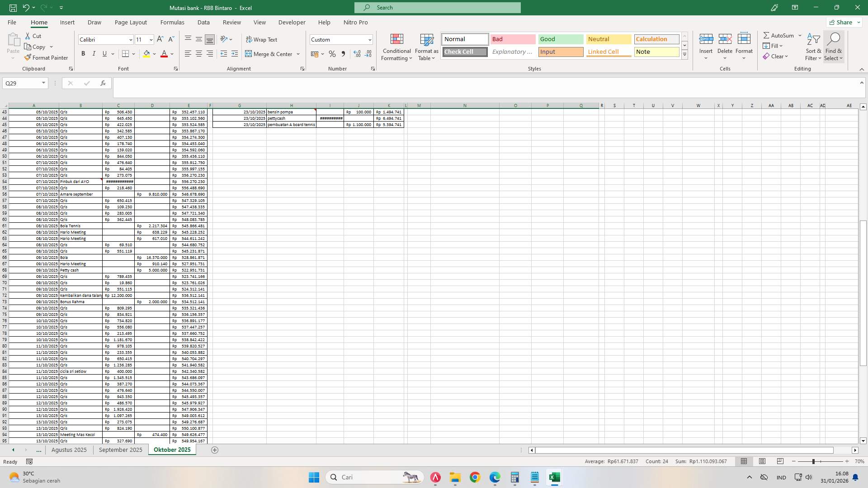Image resolution: width=868 pixels, height=488 pixels.
Task: Click the Name Box showing Q29
Action: [x=22, y=83]
